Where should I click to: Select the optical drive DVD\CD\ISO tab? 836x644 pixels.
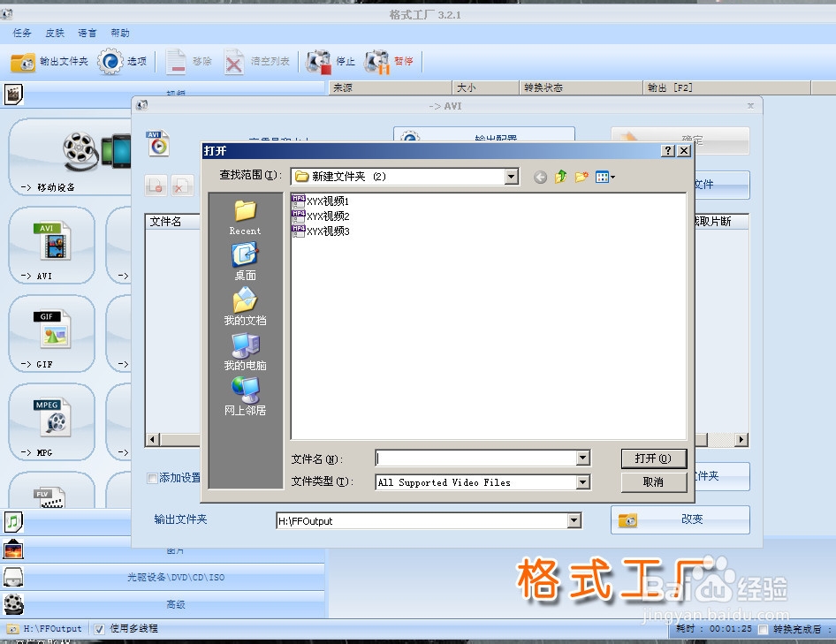coord(175,578)
